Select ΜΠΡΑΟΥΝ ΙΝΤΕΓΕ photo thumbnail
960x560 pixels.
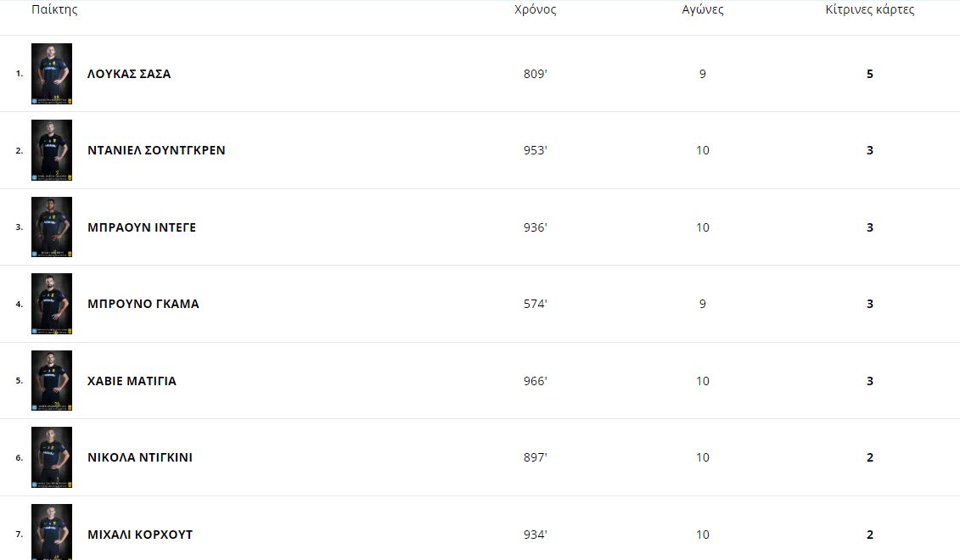click(x=52, y=227)
